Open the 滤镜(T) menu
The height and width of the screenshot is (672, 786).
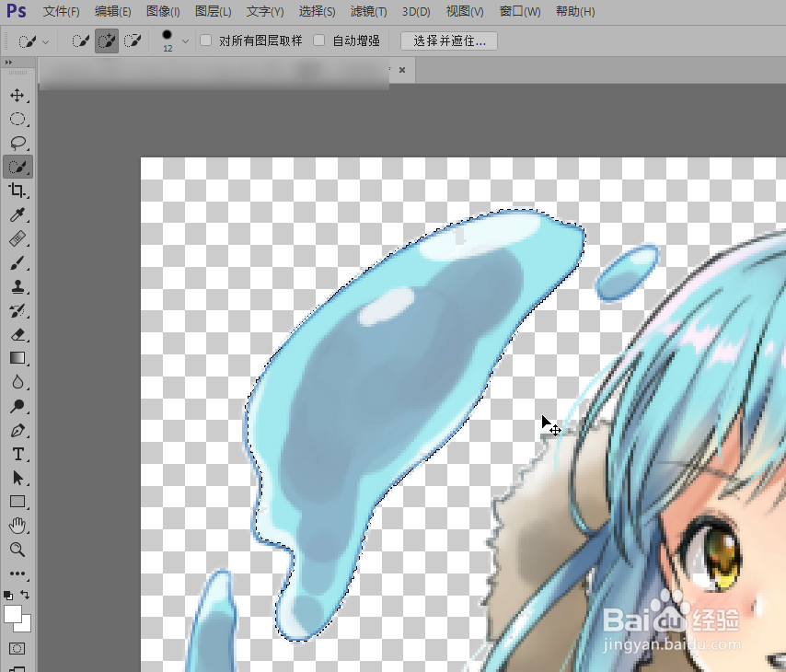[368, 12]
